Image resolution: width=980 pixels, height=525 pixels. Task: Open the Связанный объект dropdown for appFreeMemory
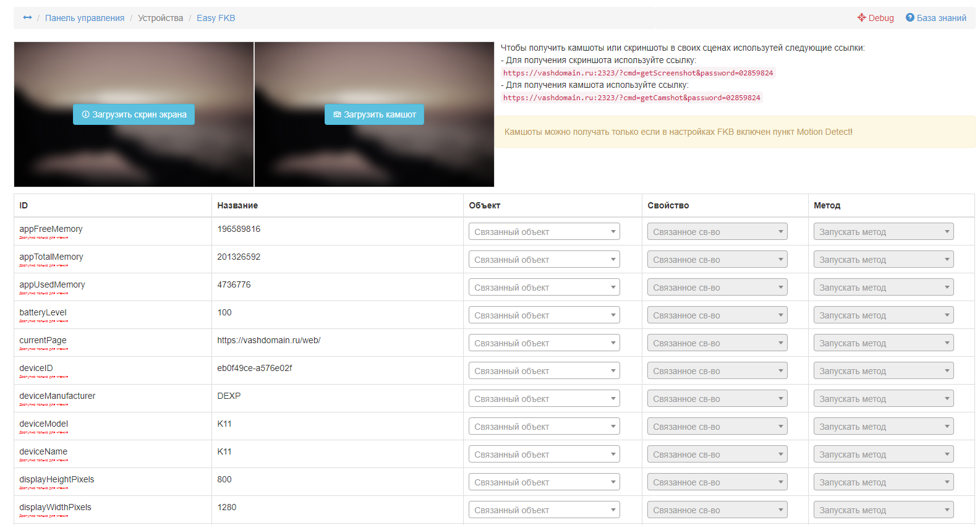[x=544, y=232]
